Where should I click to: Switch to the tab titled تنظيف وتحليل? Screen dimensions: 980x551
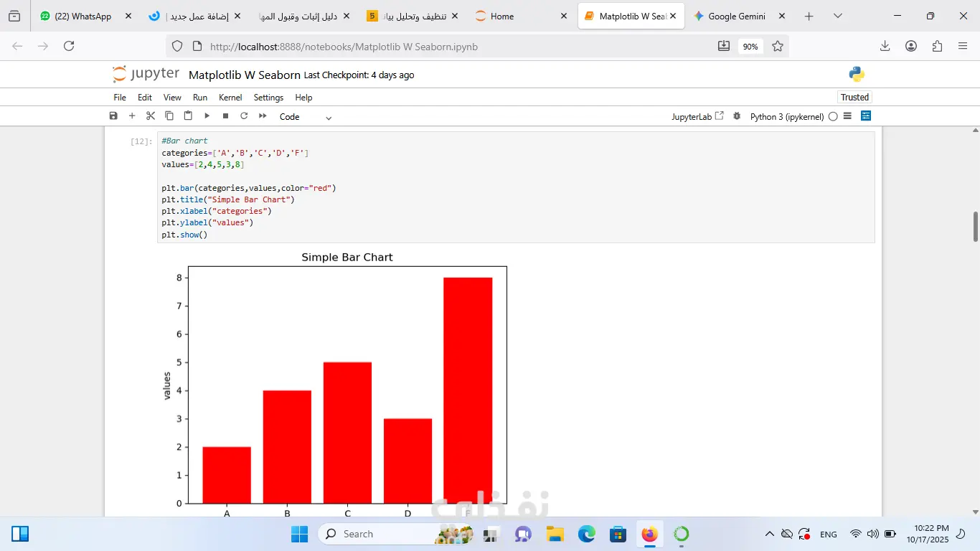pyautogui.click(x=413, y=16)
